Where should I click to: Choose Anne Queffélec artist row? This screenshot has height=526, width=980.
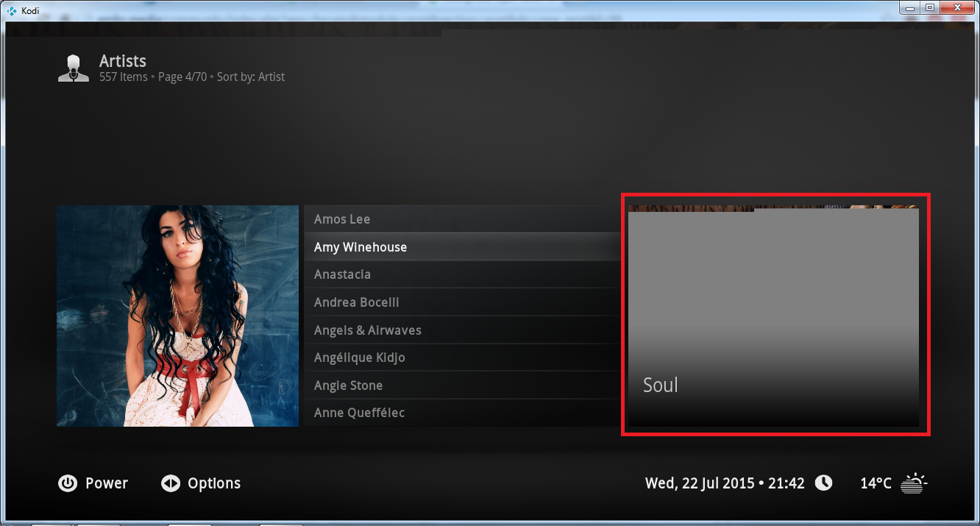[x=462, y=413]
